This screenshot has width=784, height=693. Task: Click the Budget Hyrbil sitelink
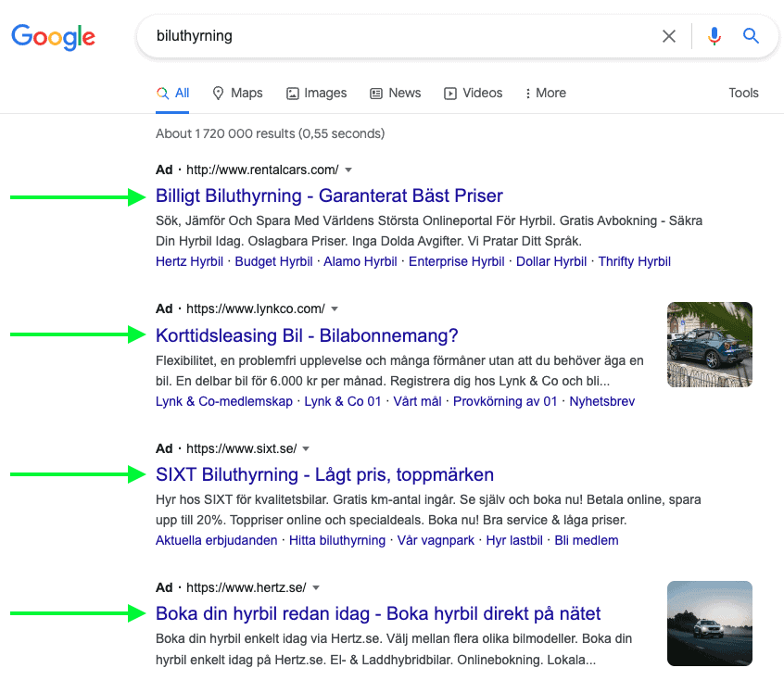273,261
